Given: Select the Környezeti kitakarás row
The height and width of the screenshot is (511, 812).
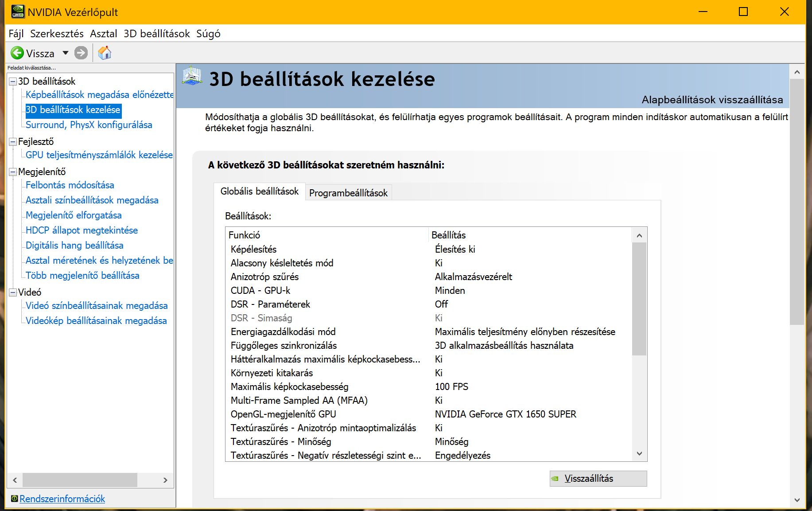Looking at the screenshot, I should [429, 373].
